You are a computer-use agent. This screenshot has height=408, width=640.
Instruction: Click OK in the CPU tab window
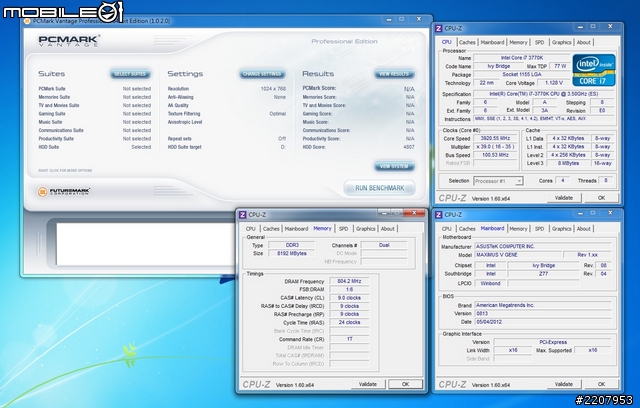coord(601,198)
